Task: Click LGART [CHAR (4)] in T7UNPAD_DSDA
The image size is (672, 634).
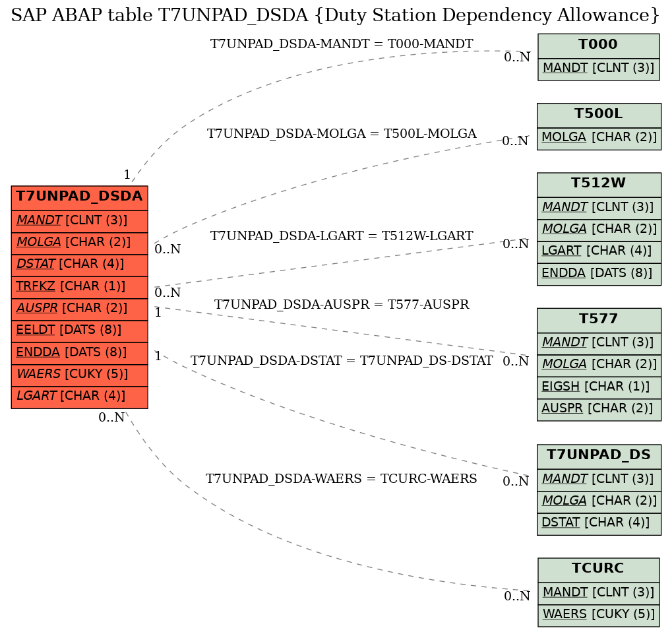Action: pyautogui.click(x=79, y=396)
